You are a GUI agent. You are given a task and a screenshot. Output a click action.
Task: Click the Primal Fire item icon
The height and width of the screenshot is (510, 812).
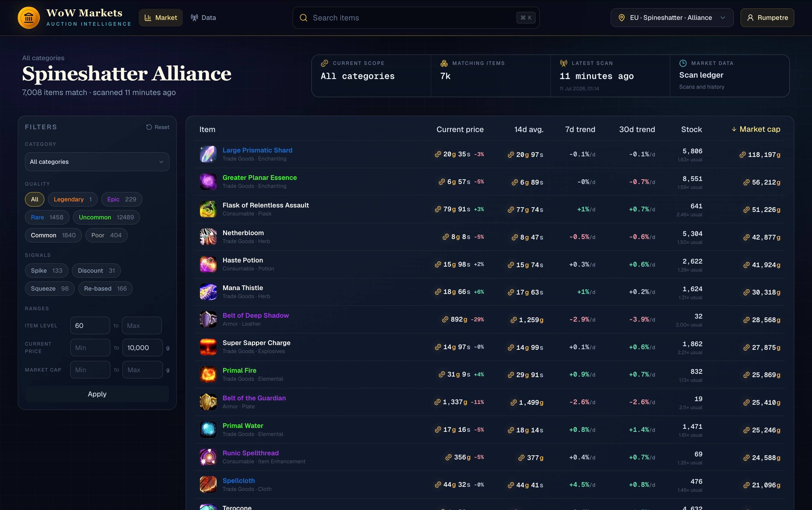click(208, 374)
